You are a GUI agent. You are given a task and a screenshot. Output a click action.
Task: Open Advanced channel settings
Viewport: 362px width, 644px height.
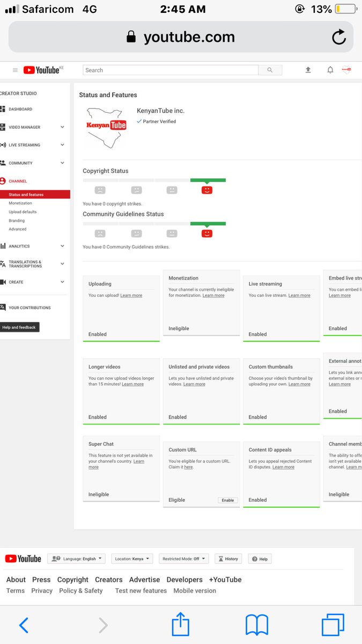coord(18,229)
